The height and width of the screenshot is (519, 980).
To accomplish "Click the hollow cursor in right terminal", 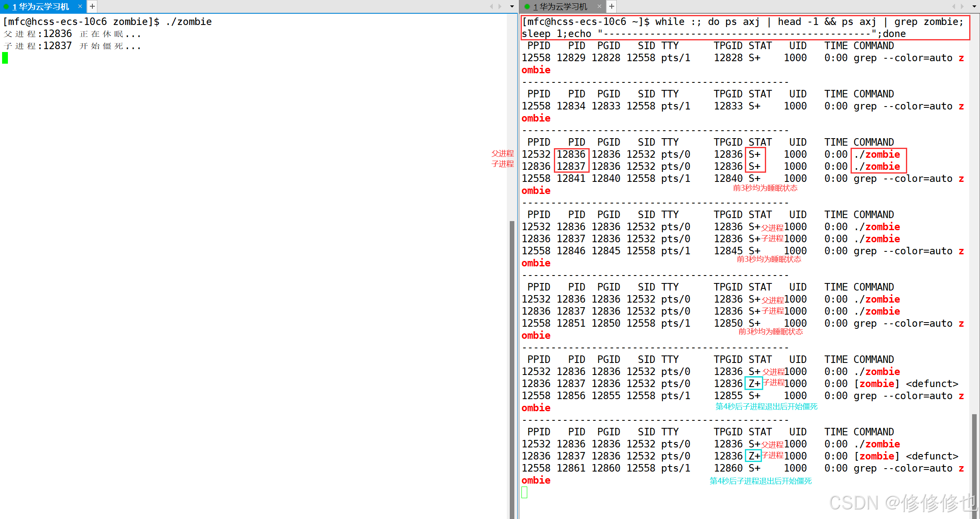I will [x=524, y=492].
